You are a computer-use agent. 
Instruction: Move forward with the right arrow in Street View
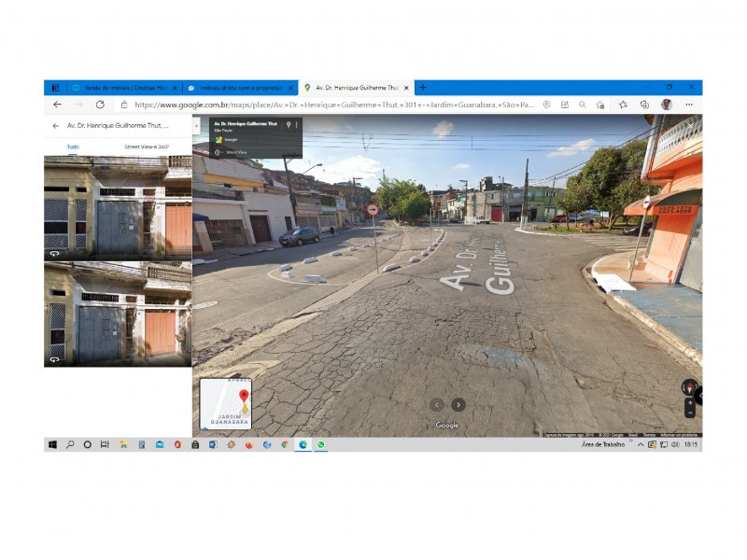coord(458,405)
